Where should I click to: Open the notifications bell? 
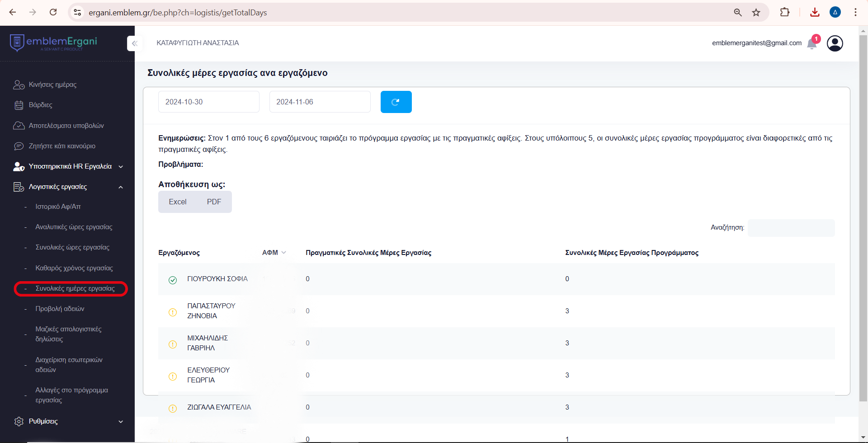(x=812, y=43)
